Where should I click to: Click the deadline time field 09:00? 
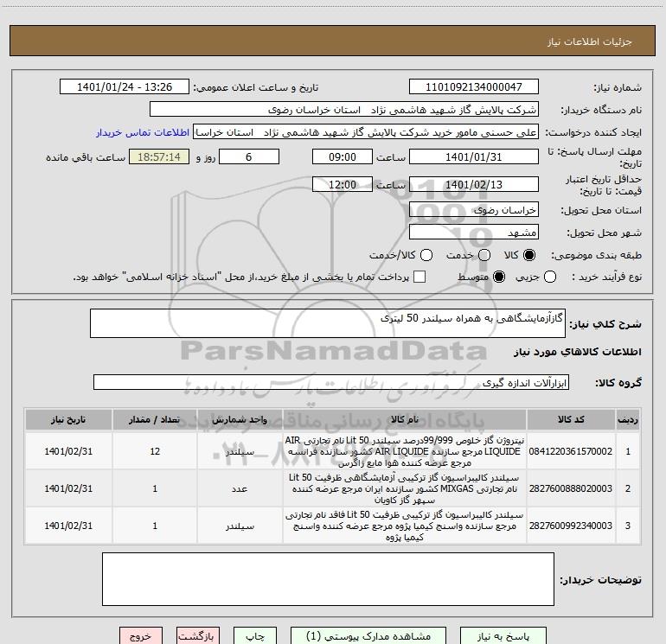343,156
